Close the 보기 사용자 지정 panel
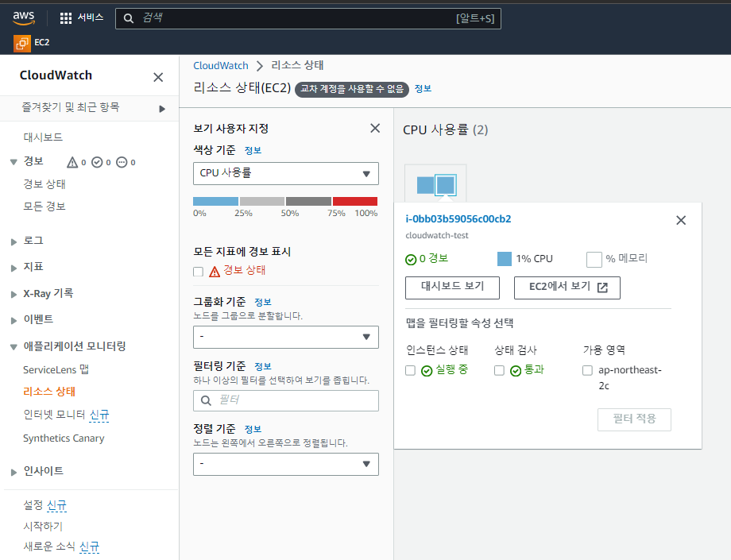The width and height of the screenshot is (731, 560). point(375,128)
